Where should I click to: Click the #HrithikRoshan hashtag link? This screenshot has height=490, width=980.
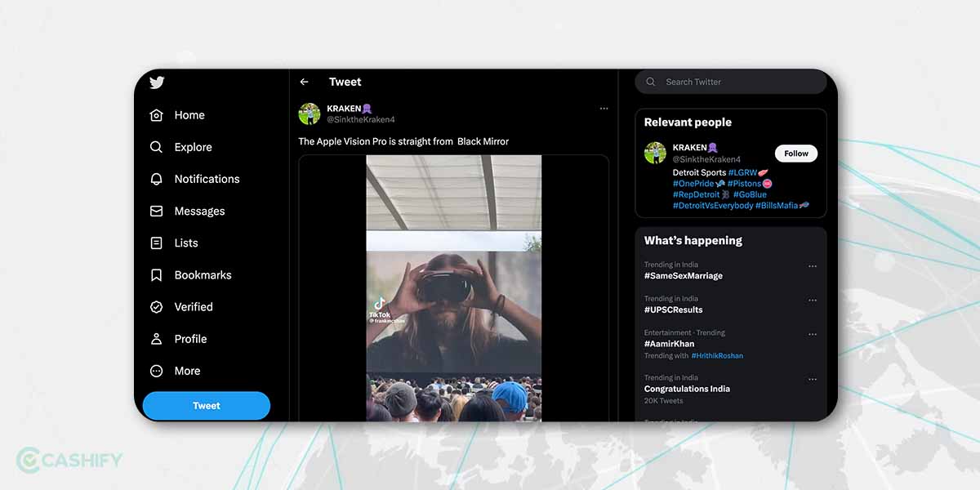pos(717,356)
